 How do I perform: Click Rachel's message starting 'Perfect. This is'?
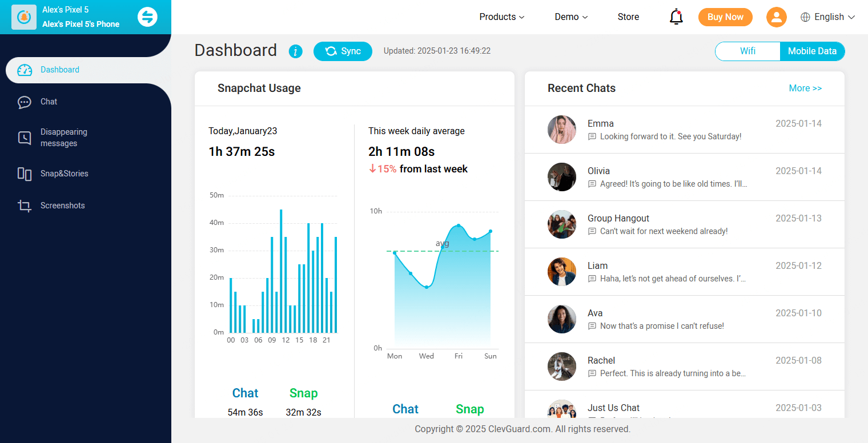[673, 373]
